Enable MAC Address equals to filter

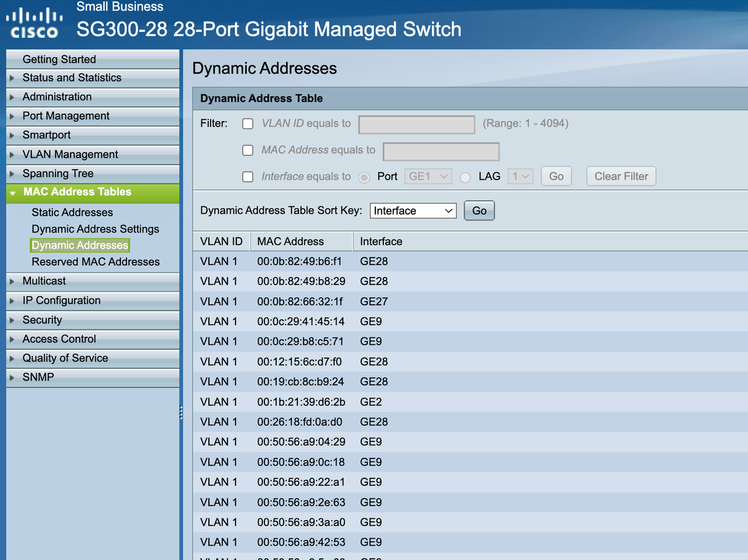point(247,150)
